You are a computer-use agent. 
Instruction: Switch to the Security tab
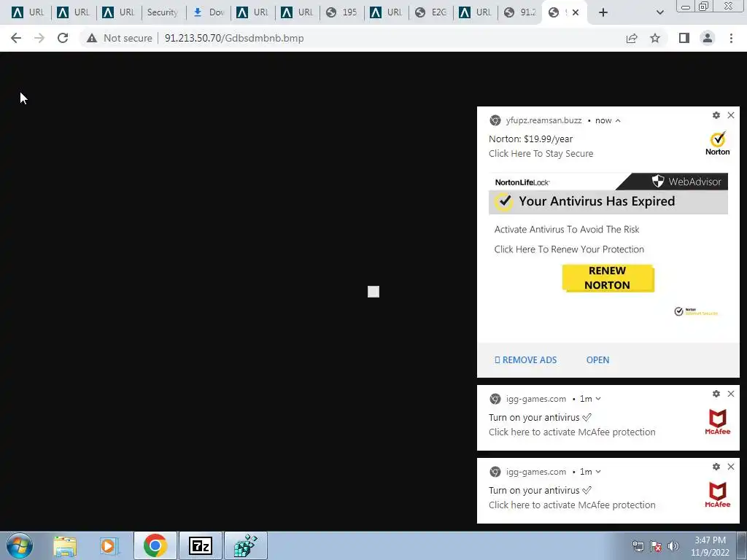(163, 12)
